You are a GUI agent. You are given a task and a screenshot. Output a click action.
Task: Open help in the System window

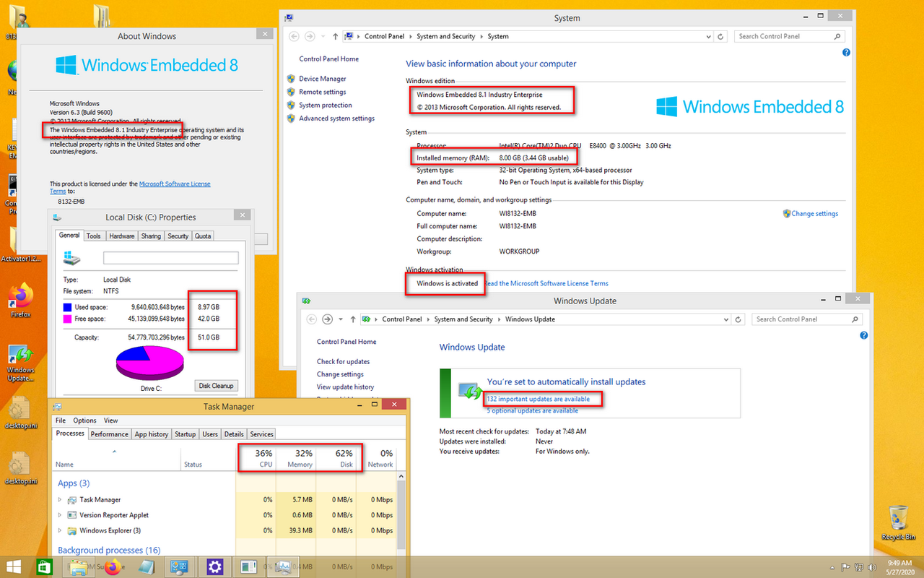pyautogui.click(x=846, y=53)
